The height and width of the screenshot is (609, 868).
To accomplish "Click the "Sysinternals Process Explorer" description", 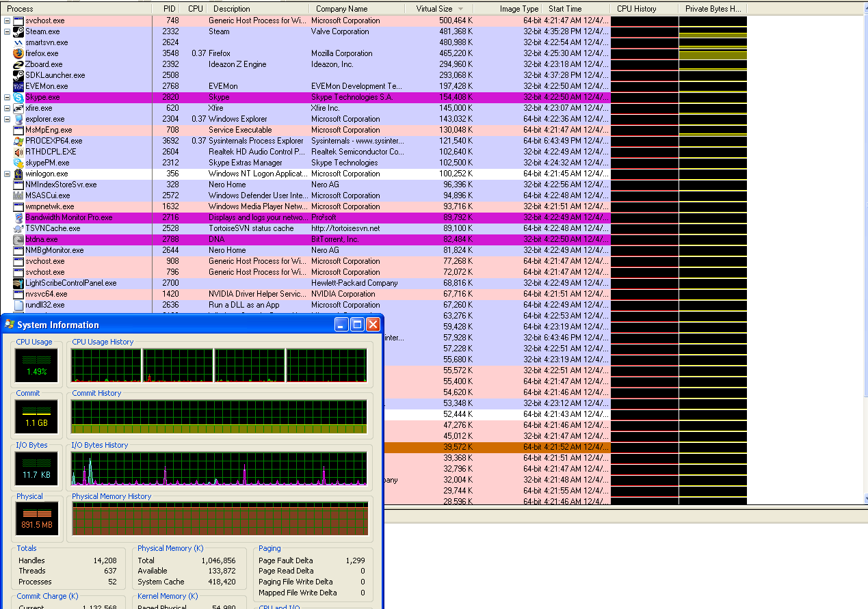I will (x=256, y=141).
